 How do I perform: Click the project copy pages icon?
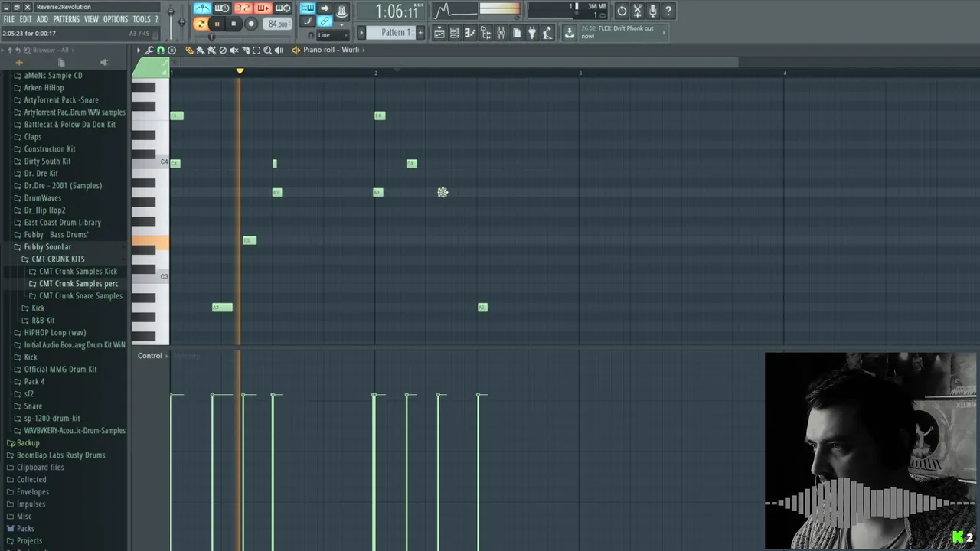[517, 32]
